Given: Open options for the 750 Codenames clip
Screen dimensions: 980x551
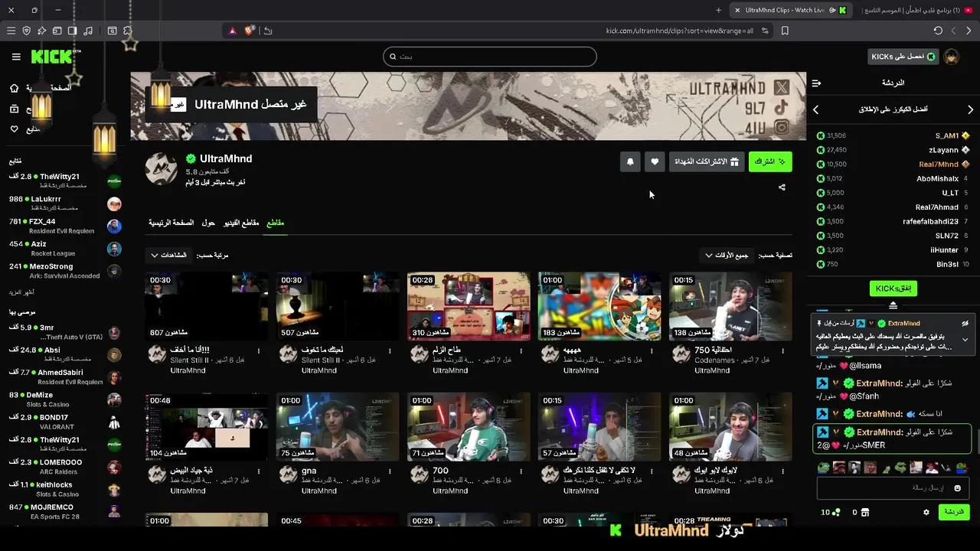Looking at the screenshot, I should pos(782,350).
